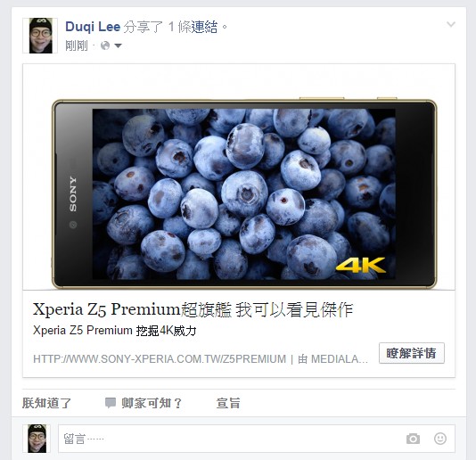Click Duqi Lee's profile picture in header

coord(40,36)
